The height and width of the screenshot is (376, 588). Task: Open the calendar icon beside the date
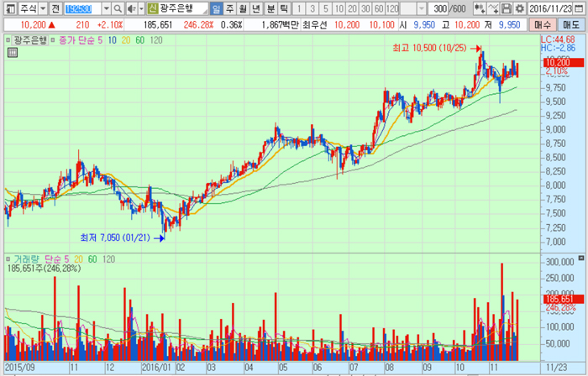point(579,8)
